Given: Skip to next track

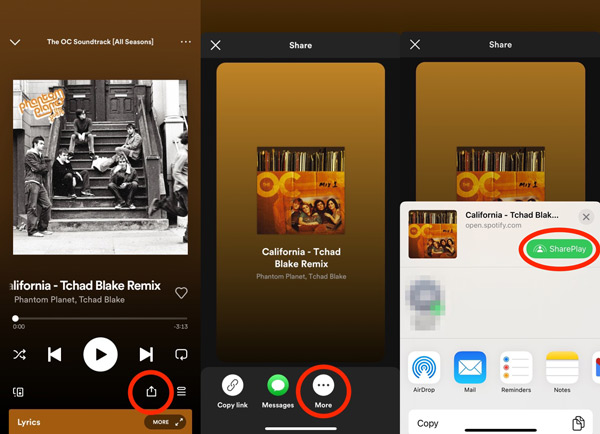Looking at the screenshot, I should [146, 354].
